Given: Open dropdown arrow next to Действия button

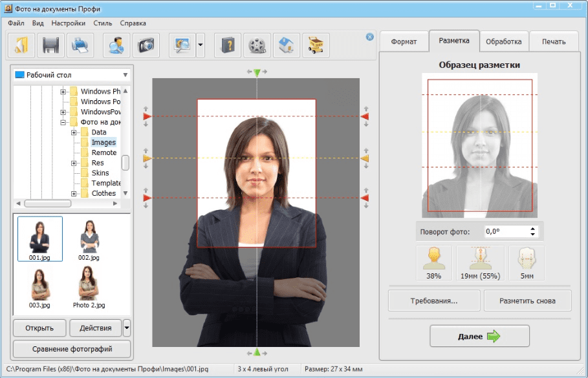Looking at the screenshot, I should pyautogui.click(x=127, y=328).
